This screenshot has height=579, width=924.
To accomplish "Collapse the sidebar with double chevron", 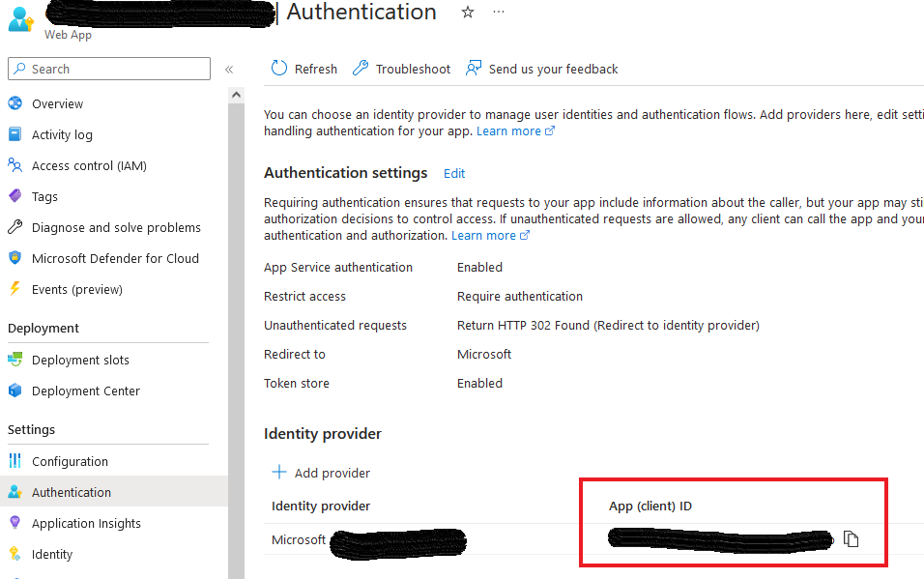I will (229, 70).
